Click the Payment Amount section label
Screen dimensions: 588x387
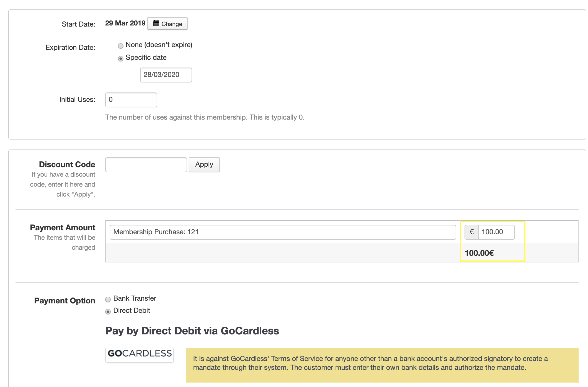tap(63, 228)
